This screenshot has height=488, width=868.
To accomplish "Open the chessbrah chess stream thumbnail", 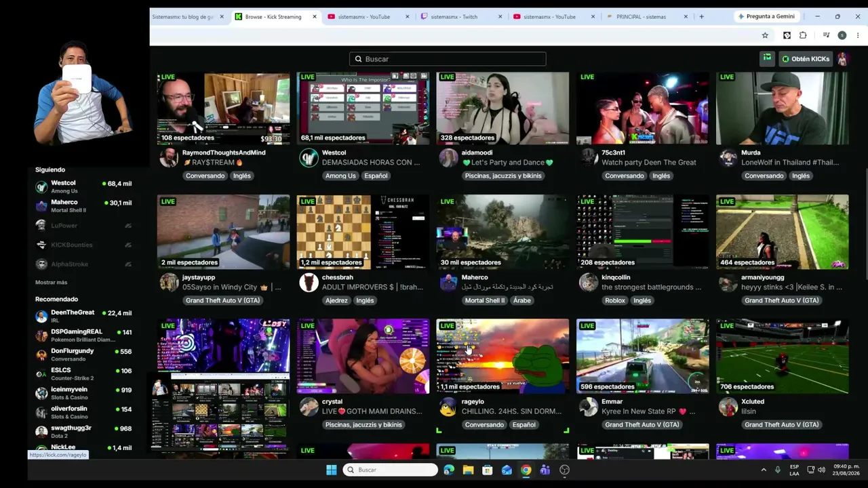I will tap(363, 232).
